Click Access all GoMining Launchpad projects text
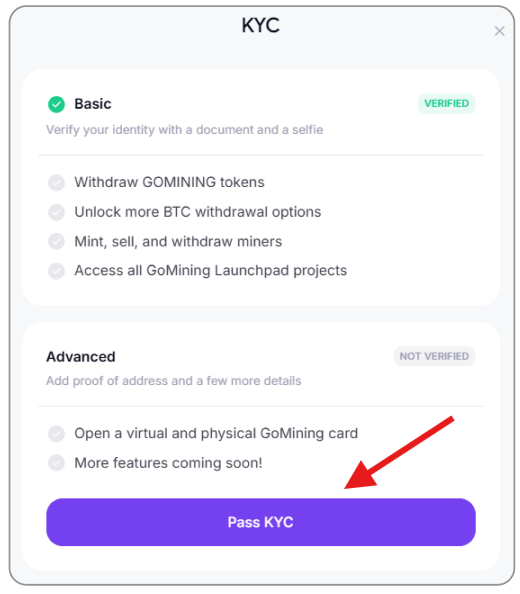 pyautogui.click(x=211, y=271)
